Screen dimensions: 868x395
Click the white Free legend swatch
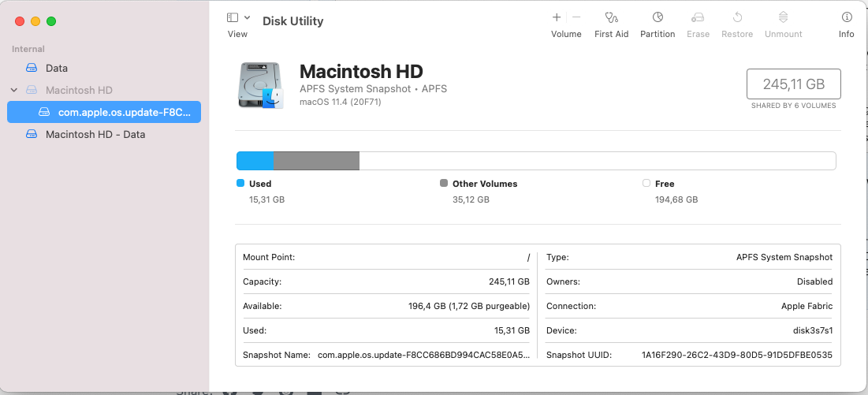pos(646,183)
